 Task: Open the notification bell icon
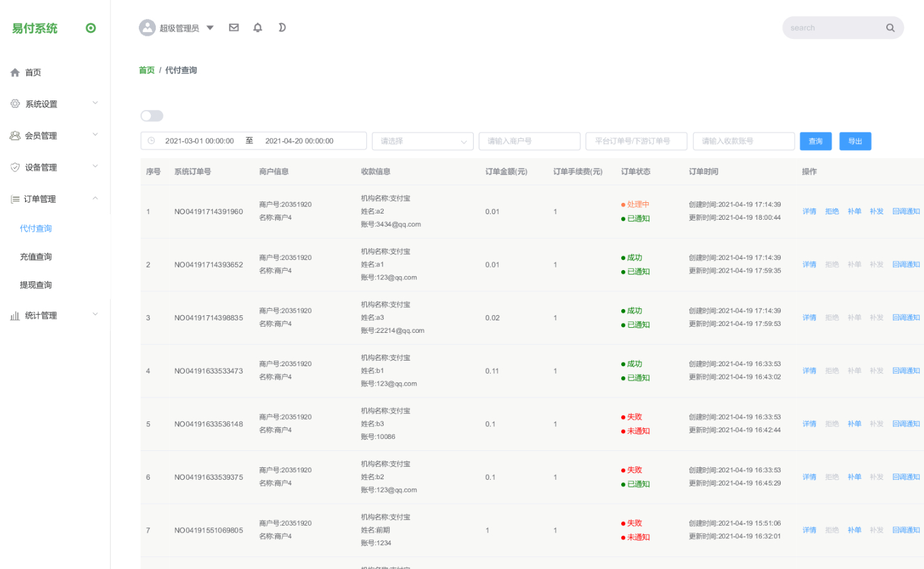point(258,28)
